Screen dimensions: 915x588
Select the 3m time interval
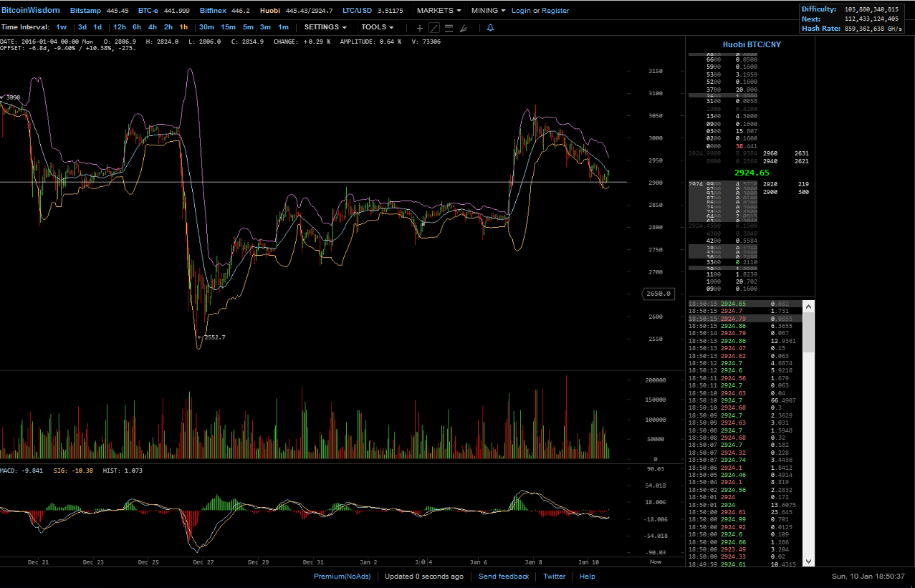click(x=266, y=27)
